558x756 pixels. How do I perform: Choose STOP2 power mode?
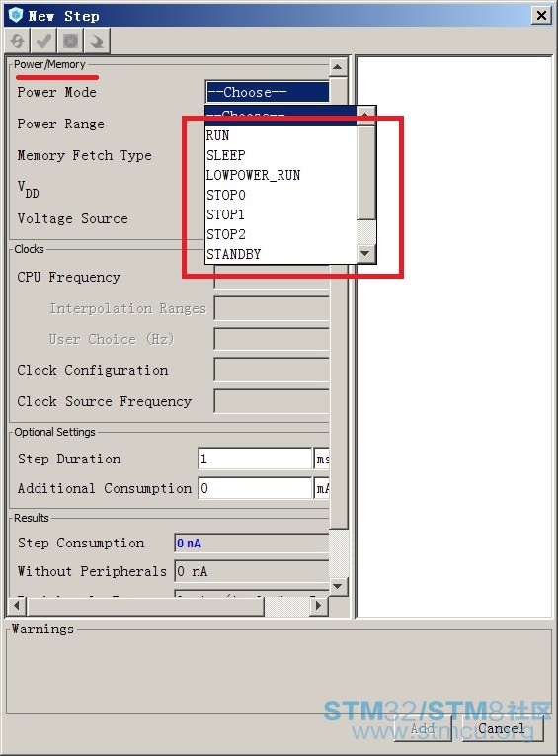(280, 234)
